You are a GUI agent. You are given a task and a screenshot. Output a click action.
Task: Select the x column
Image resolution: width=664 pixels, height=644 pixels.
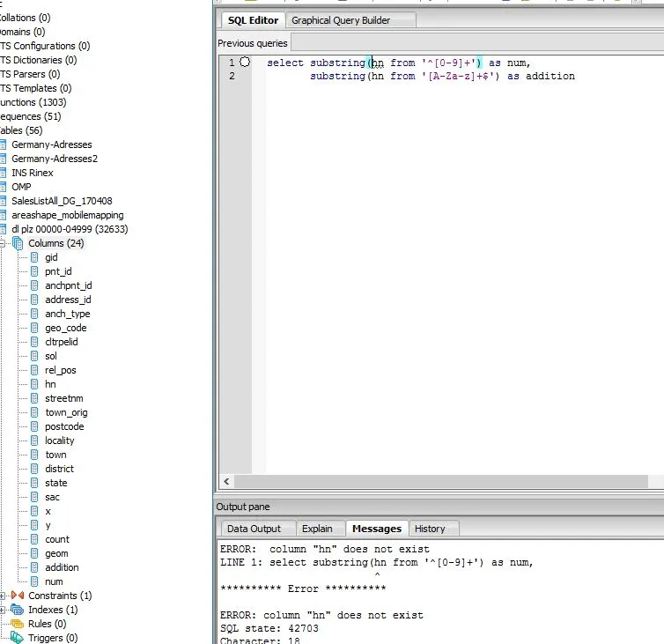click(x=48, y=511)
